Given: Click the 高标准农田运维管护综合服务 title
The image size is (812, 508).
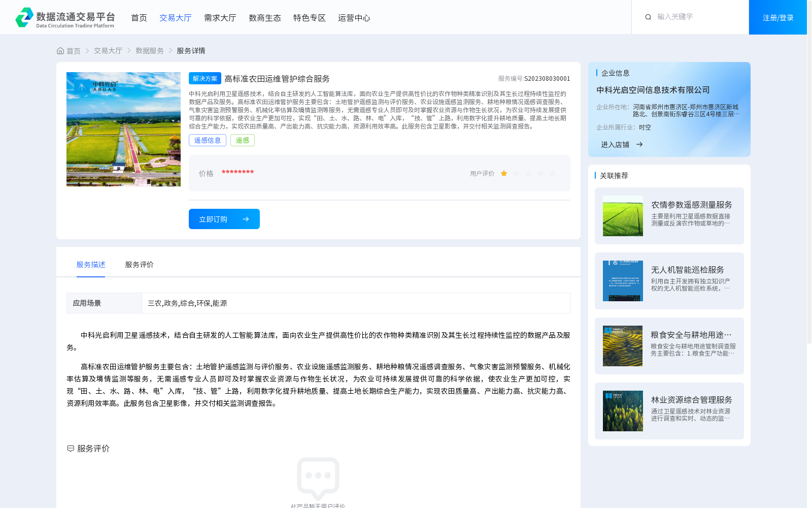Looking at the screenshot, I should [277, 79].
